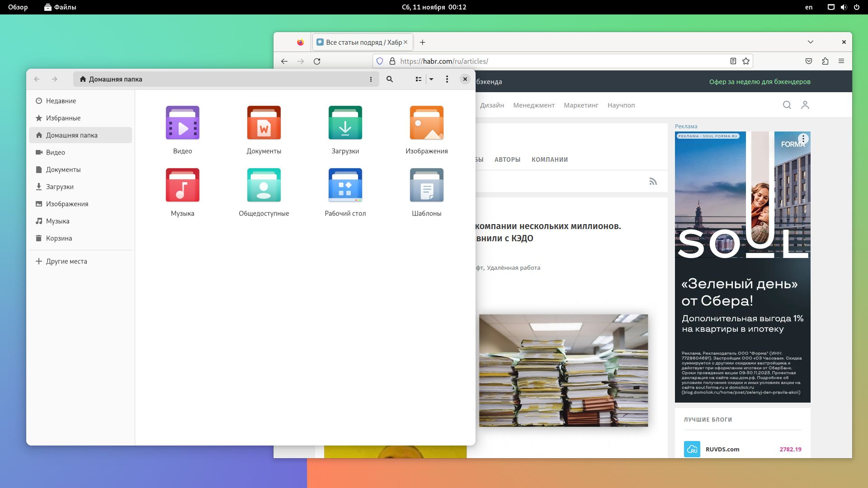868x488 pixels.
Task: List all tabs dropdown in Firefox
Action: [811, 42]
